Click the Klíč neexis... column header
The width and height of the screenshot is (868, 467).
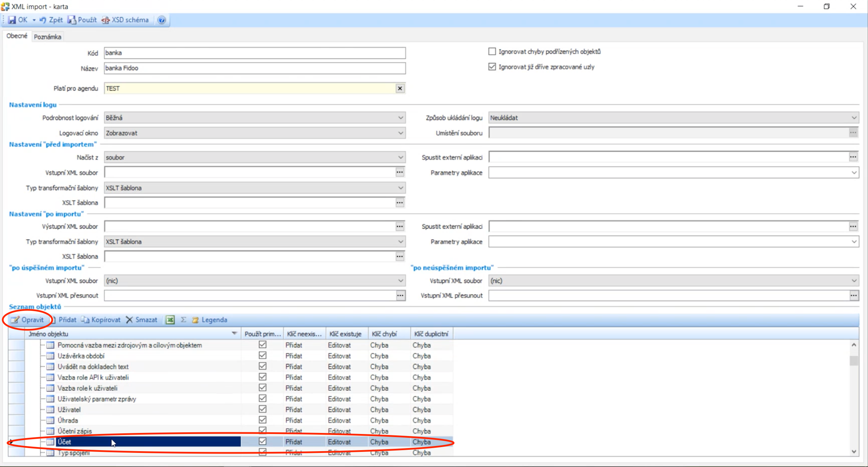point(304,334)
